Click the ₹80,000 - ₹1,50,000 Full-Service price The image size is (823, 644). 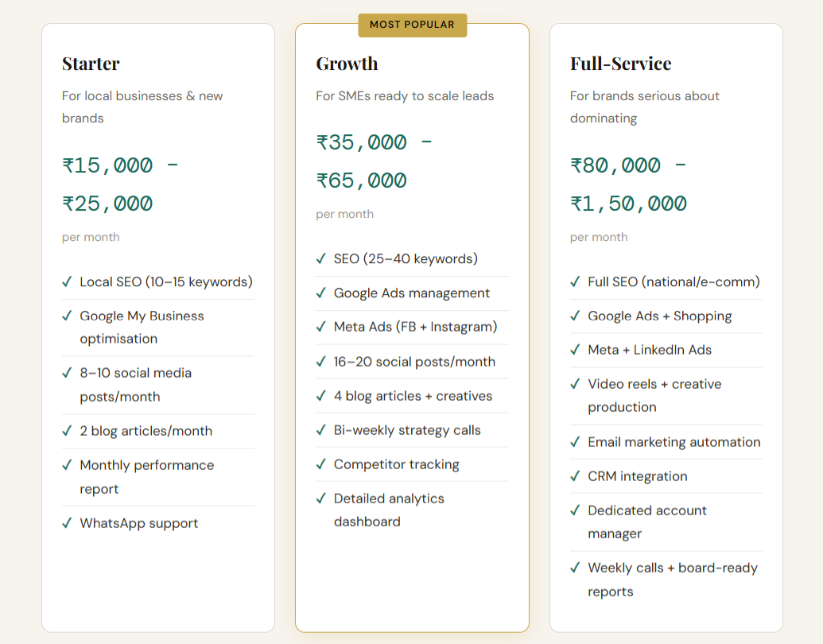click(x=628, y=184)
